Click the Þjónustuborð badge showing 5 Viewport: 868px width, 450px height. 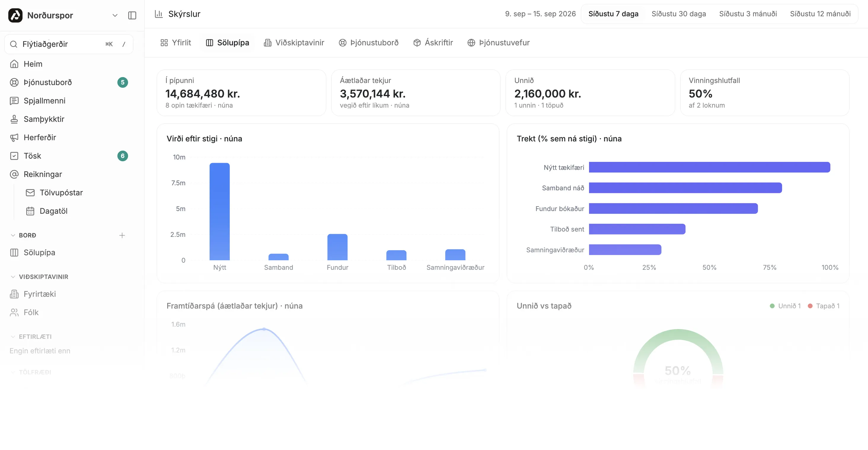pyautogui.click(x=123, y=82)
